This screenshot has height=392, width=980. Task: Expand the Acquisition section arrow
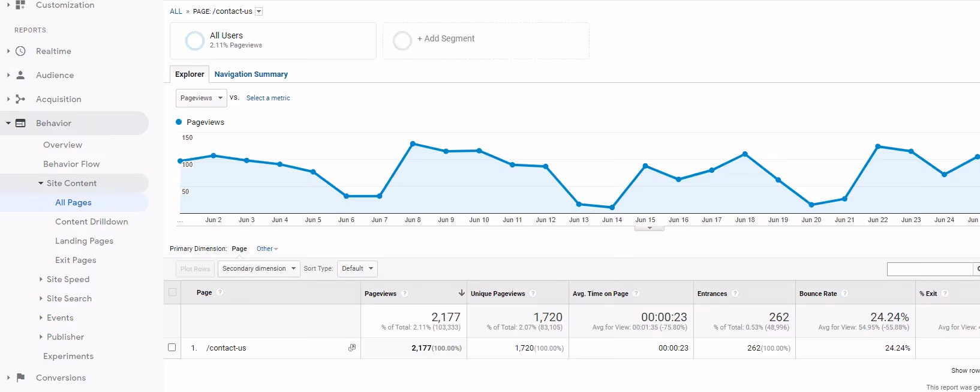(x=8, y=99)
